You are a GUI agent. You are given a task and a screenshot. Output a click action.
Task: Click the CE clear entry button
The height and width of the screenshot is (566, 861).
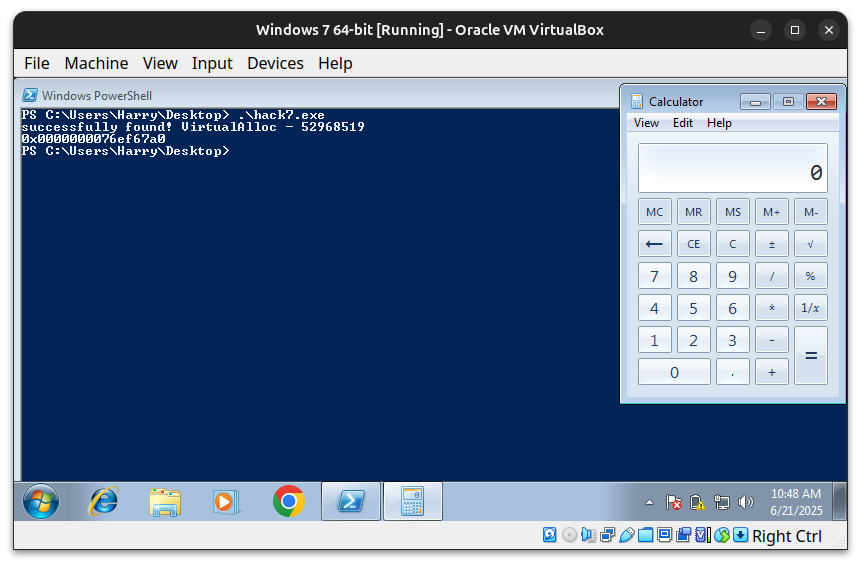(694, 244)
